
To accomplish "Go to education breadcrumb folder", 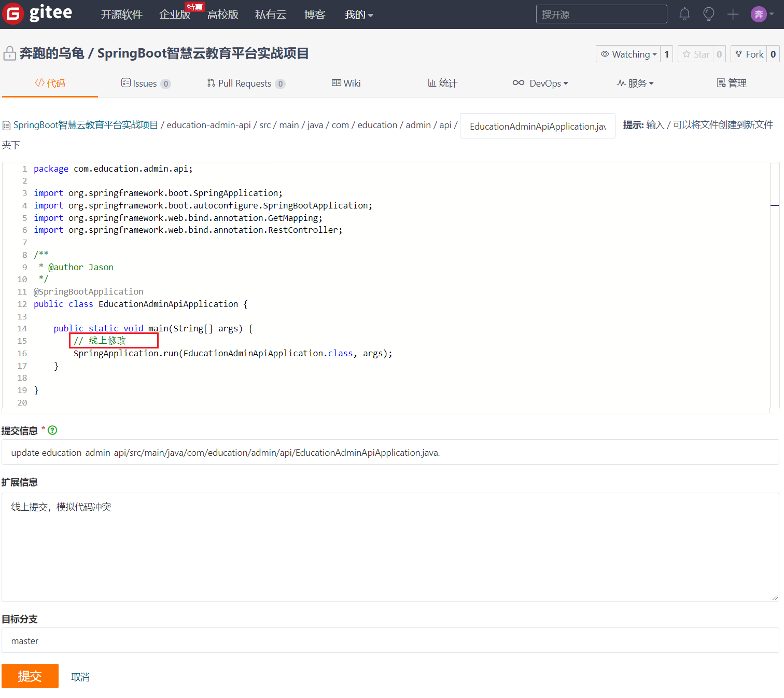I will coord(377,125).
